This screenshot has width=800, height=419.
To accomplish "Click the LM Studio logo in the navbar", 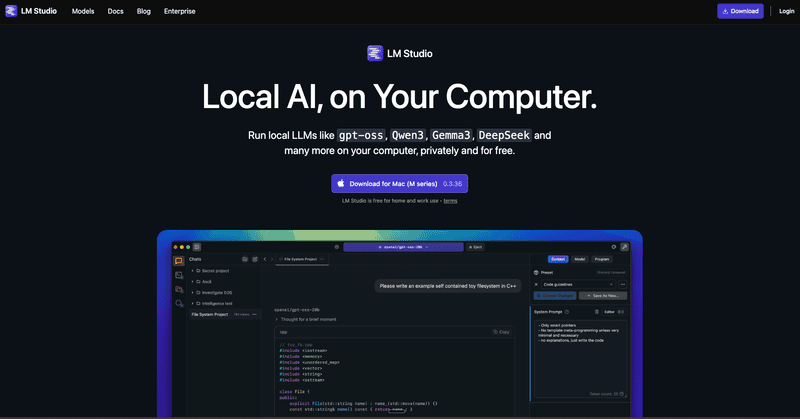I will coord(31,11).
